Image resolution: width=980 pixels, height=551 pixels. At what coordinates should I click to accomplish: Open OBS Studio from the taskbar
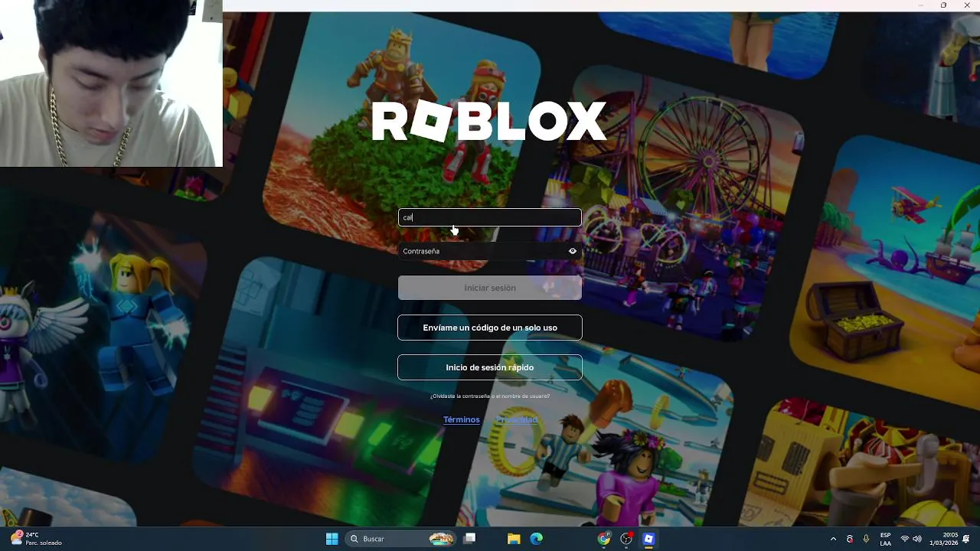coord(626,539)
